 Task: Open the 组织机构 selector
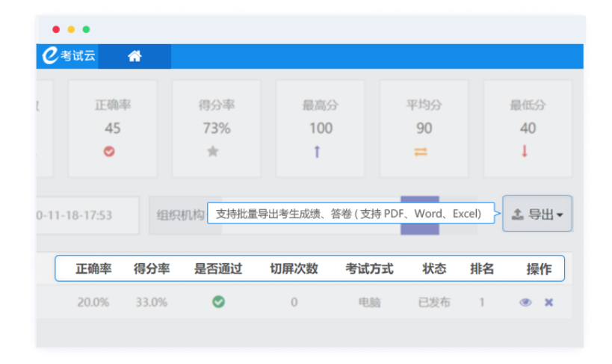179,215
